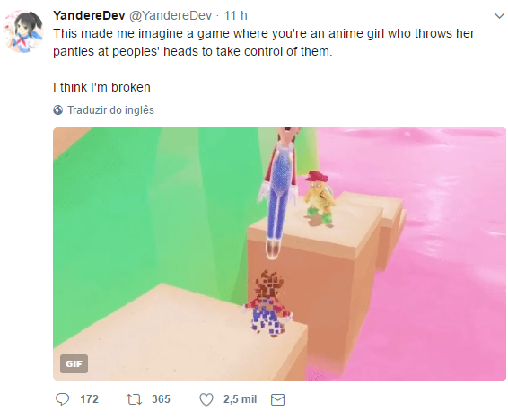Image resolution: width=508 pixels, height=420 pixels.
Task: Click the Koopa wearing Mario's cap in GIF
Action: [x=319, y=197]
